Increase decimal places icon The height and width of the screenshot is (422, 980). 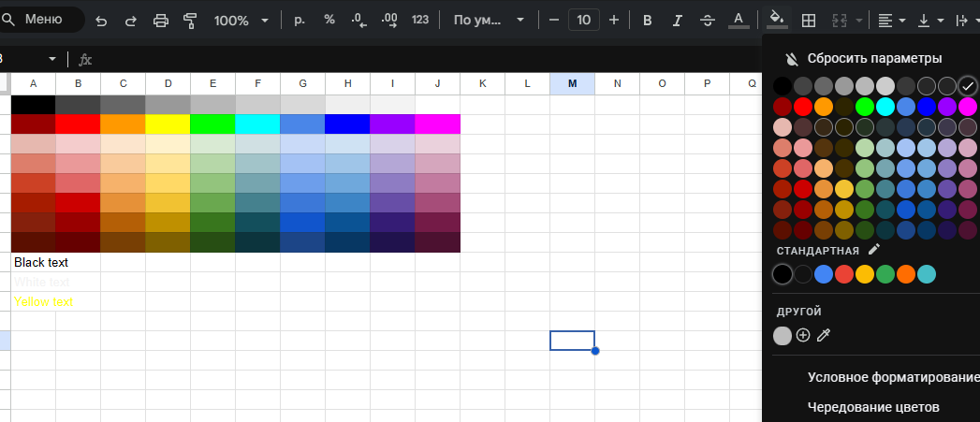coord(389,20)
